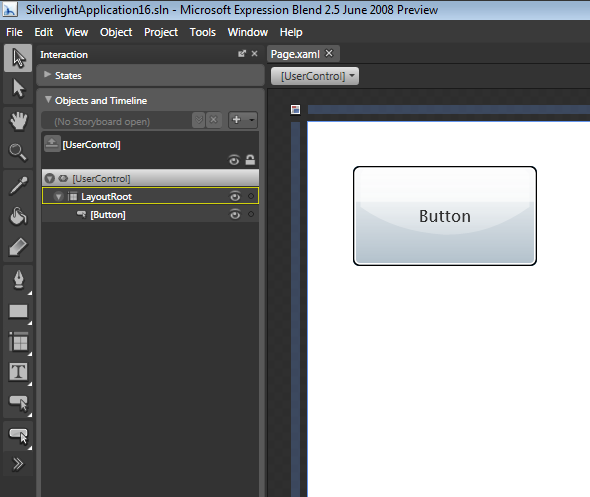Select the Button control tool
Image resolution: width=590 pixels, height=497 pixels.
pos(18,403)
